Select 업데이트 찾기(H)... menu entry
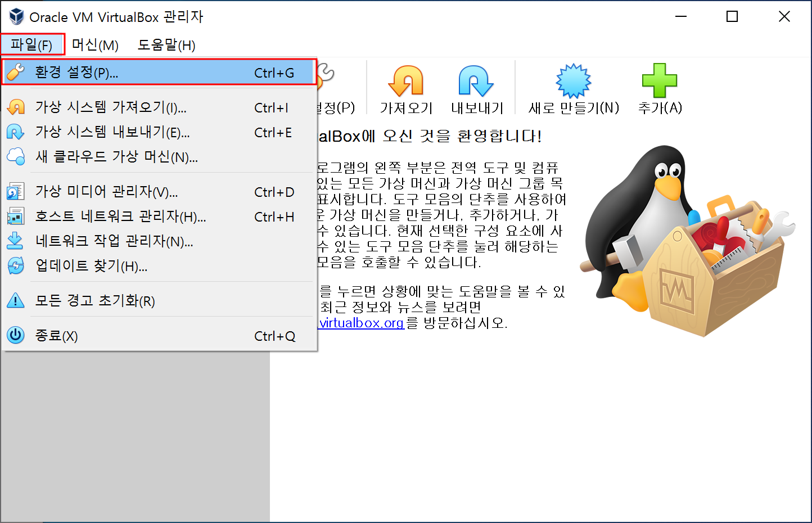Screen dimensions: 812x523 click(159, 266)
